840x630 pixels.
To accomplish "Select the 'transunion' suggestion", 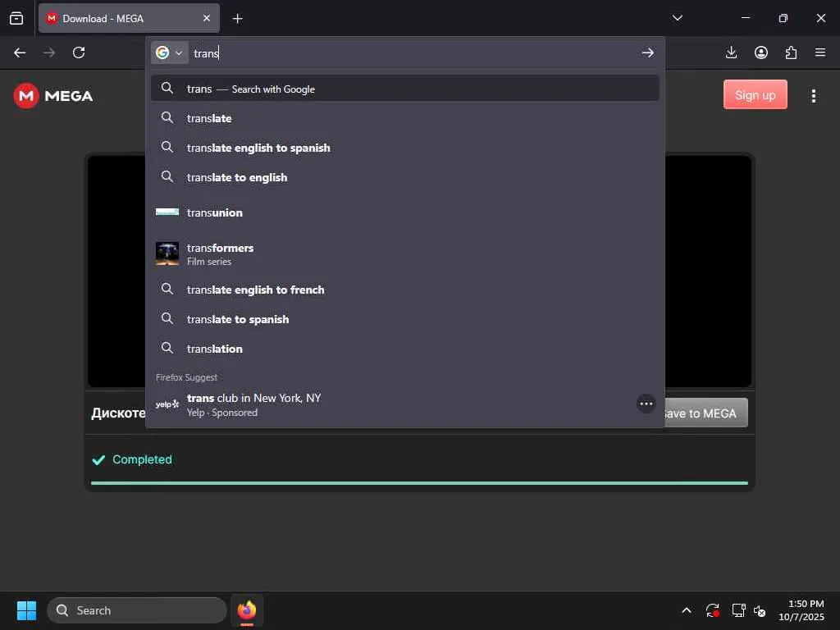I will pyautogui.click(x=405, y=212).
